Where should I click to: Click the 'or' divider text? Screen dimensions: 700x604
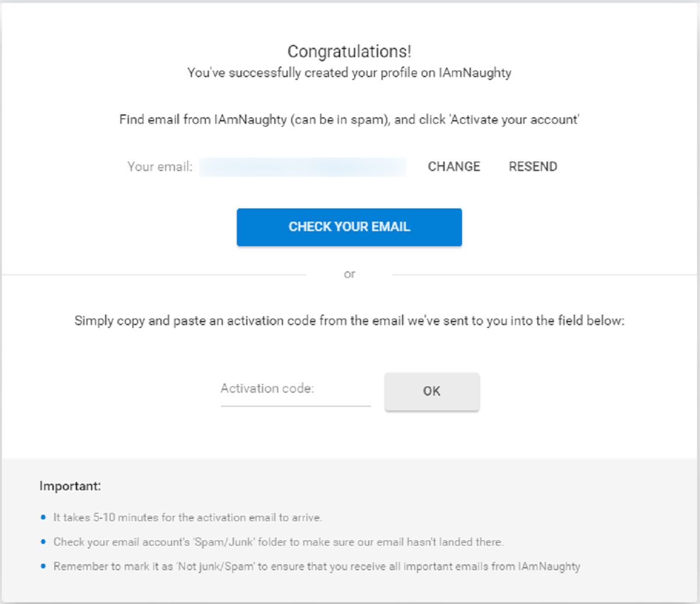click(349, 274)
